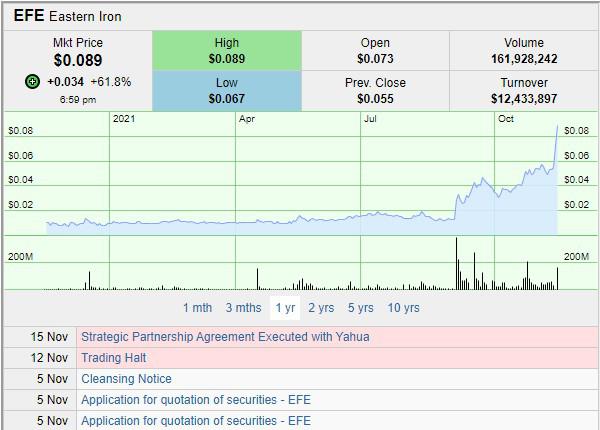This screenshot has height=430, width=600.
Task: Show the 5 yrs price chart
Action: point(360,308)
